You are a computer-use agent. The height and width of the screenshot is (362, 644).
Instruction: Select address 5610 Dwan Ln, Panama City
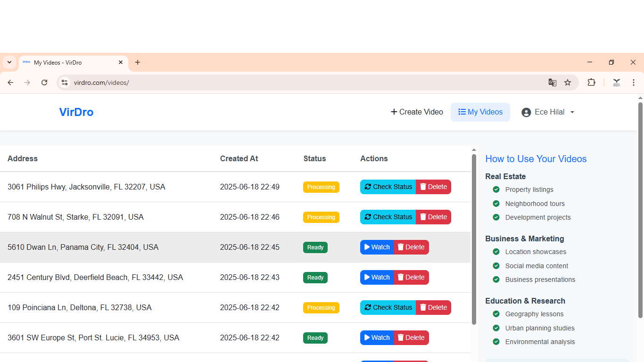point(83,247)
